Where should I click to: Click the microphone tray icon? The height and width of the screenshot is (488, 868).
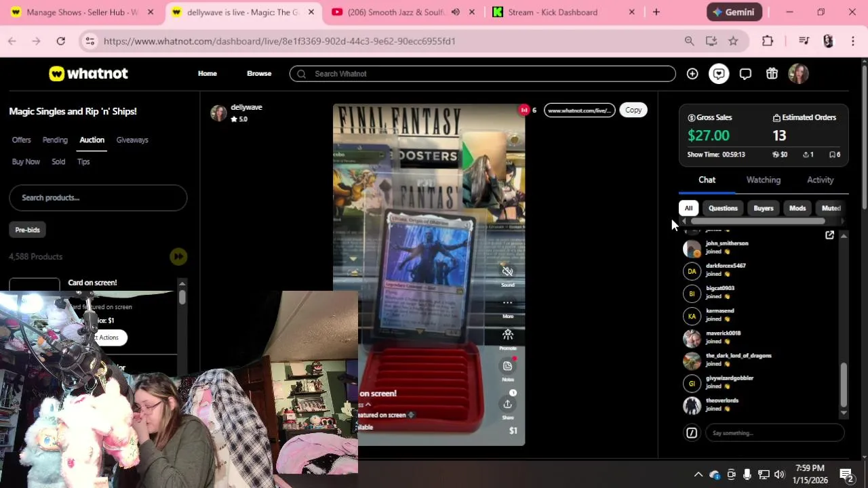pos(747,474)
